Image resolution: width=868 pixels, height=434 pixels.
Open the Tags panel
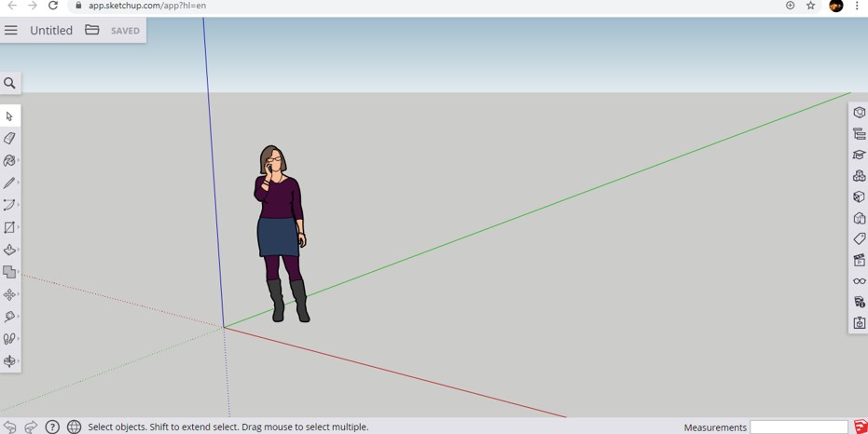coord(860,238)
